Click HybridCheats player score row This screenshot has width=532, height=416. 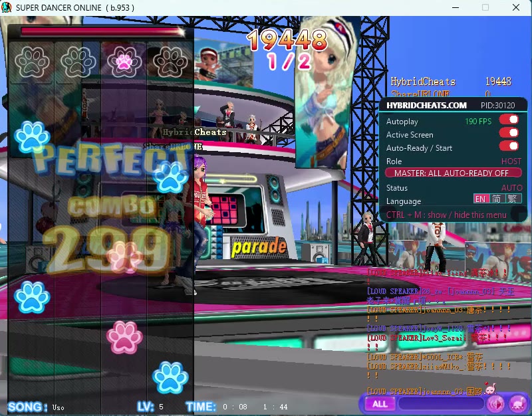451,82
